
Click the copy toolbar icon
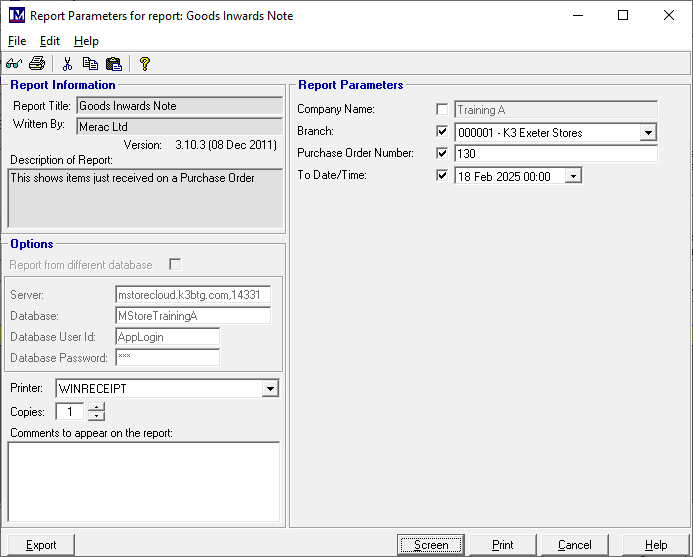(x=90, y=64)
